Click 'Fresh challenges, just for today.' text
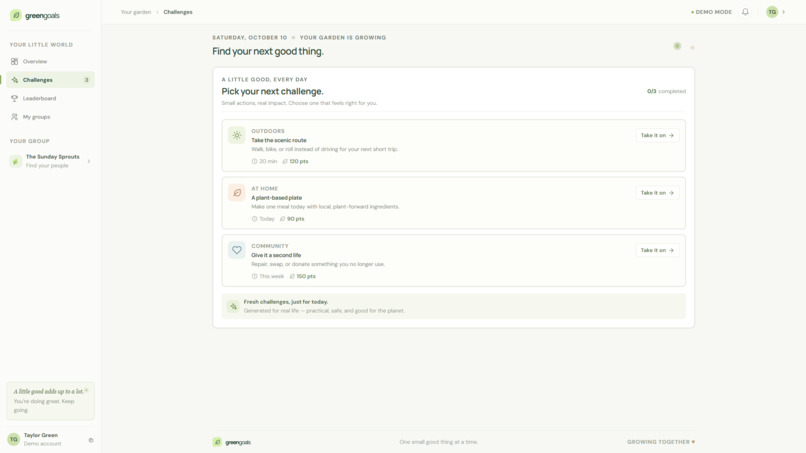Image resolution: width=806 pixels, height=453 pixels. [286, 302]
